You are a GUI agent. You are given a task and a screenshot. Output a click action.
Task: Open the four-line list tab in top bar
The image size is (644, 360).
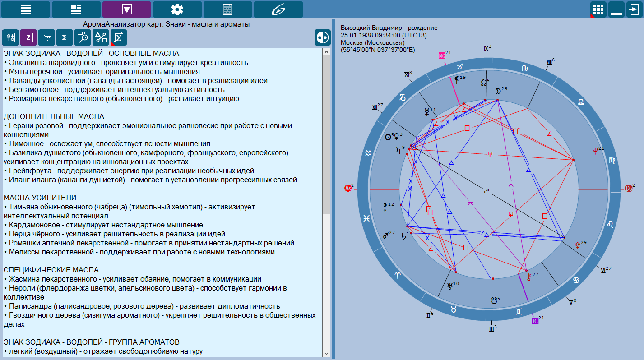[26, 9]
